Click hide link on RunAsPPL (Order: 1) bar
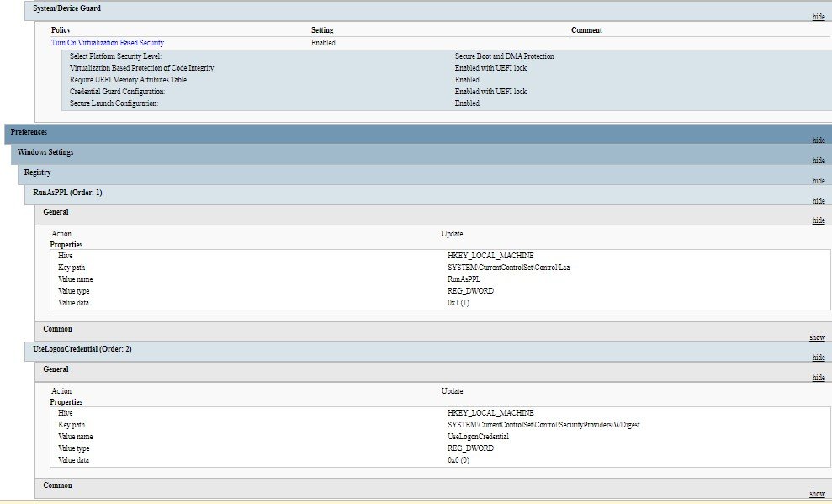This screenshot has width=832, height=504. 819,200
